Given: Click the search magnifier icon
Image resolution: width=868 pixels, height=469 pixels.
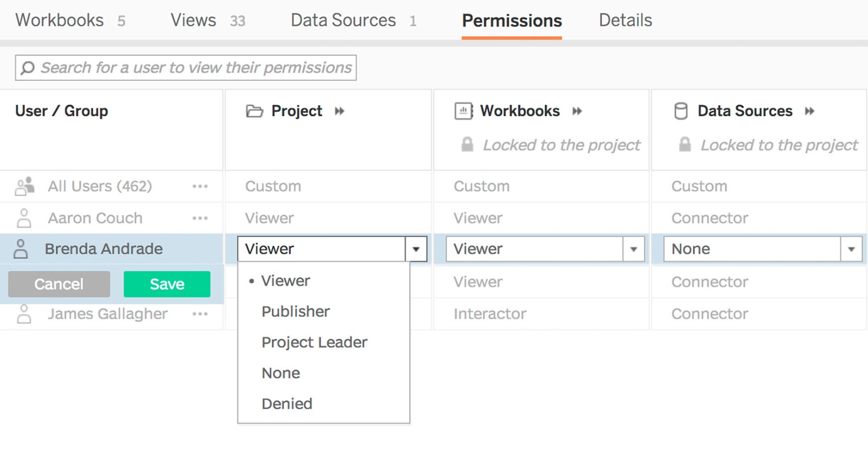Looking at the screenshot, I should coord(27,67).
